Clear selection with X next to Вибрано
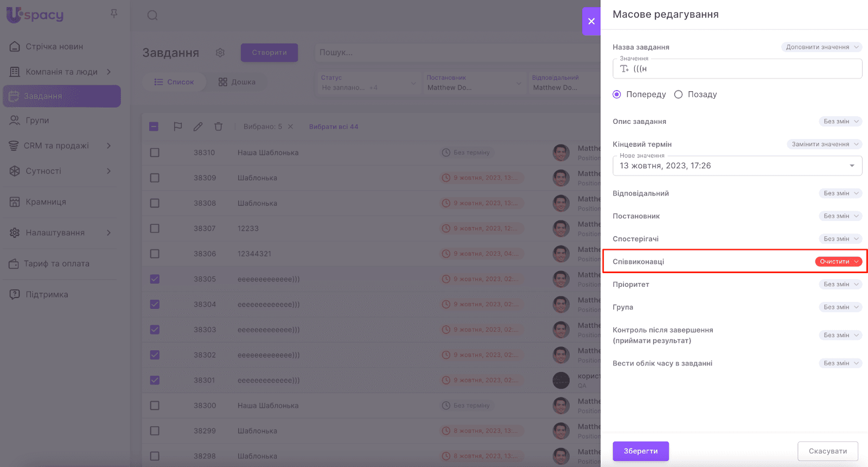Viewport: 868px width, 467px height. tap(290, 127)
